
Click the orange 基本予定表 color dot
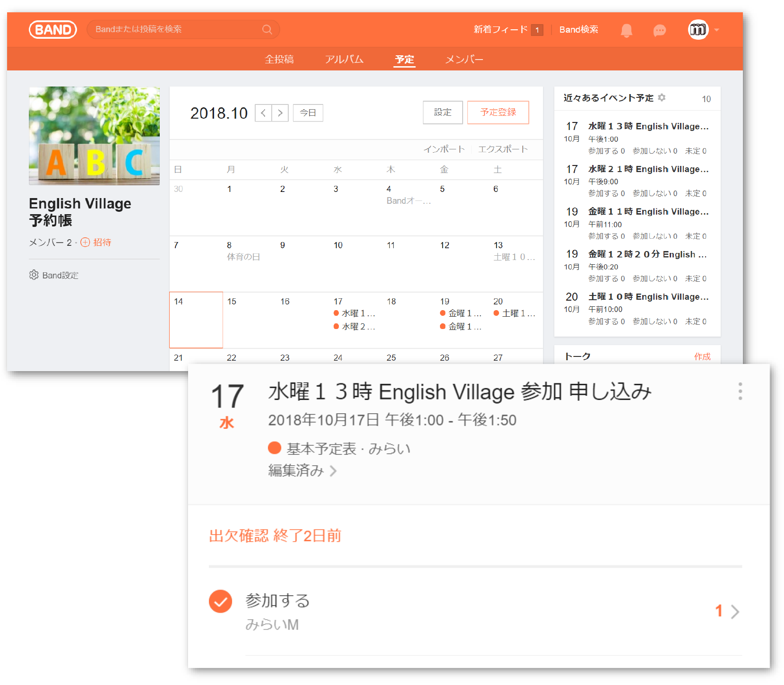click(275, 448)
